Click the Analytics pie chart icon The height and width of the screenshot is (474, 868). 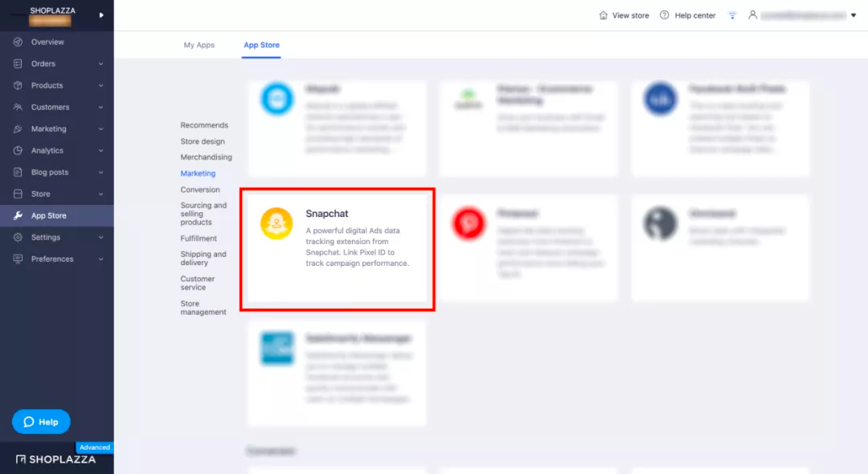(18, 150)
